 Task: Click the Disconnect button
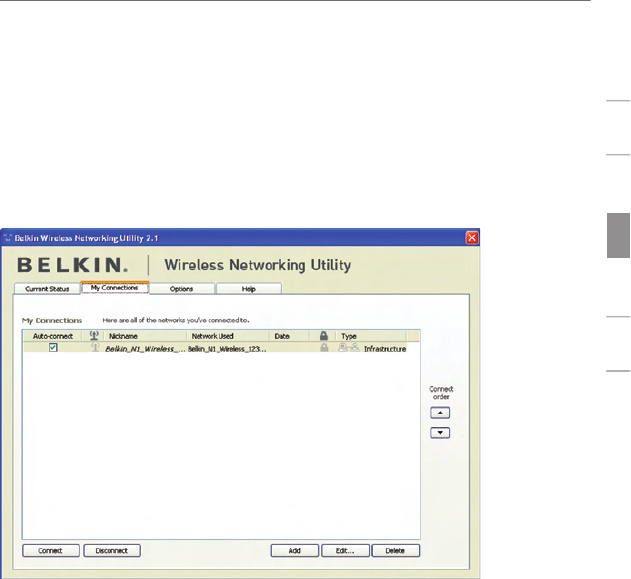click(x=112, y=550)
